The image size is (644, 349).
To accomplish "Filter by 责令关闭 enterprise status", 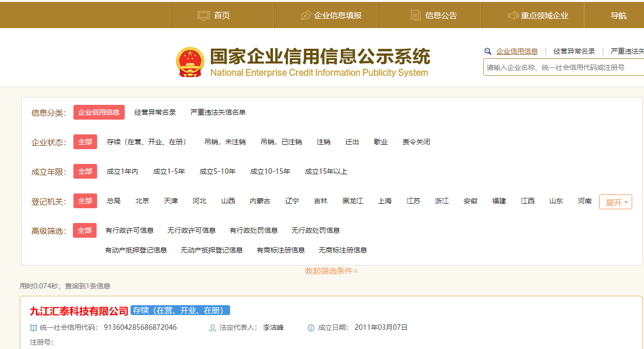I will pyautogui.click(x=416, y=142).
